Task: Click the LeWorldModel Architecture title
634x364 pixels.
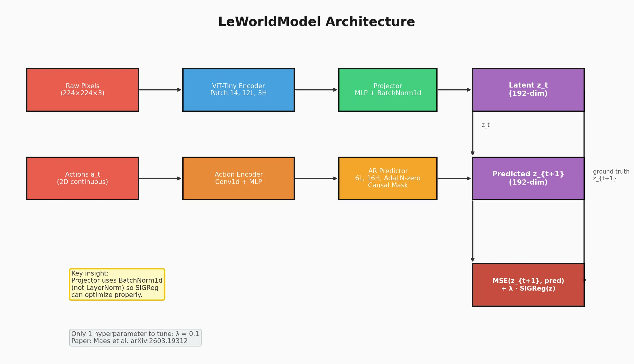Action: (317, 22)
